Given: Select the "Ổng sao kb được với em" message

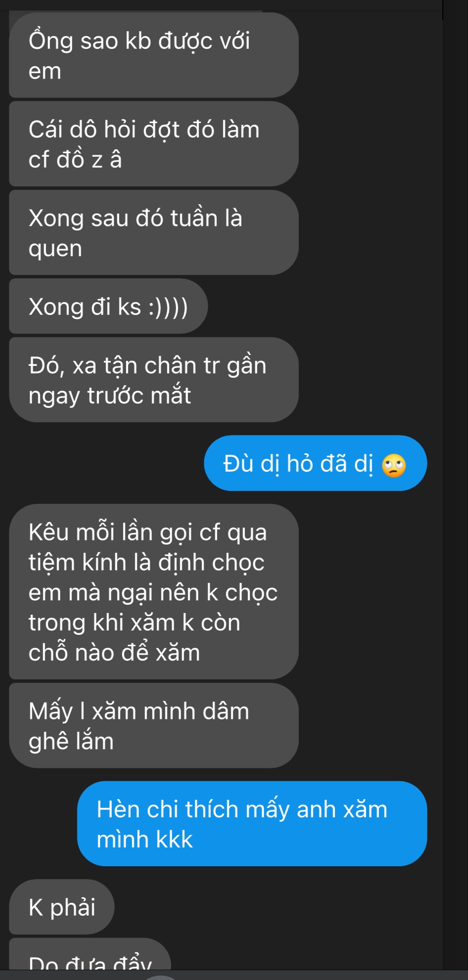Looking at the screenshot, I should pos(154,55).
